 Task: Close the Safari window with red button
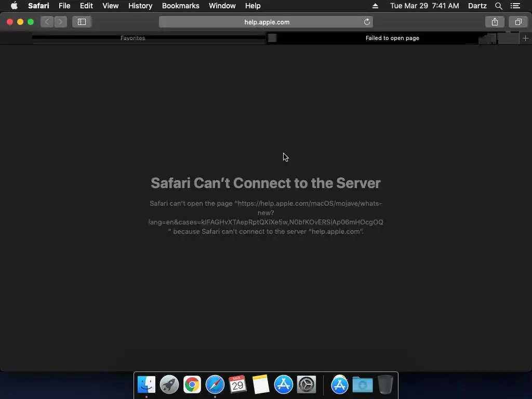coord(10,22)
